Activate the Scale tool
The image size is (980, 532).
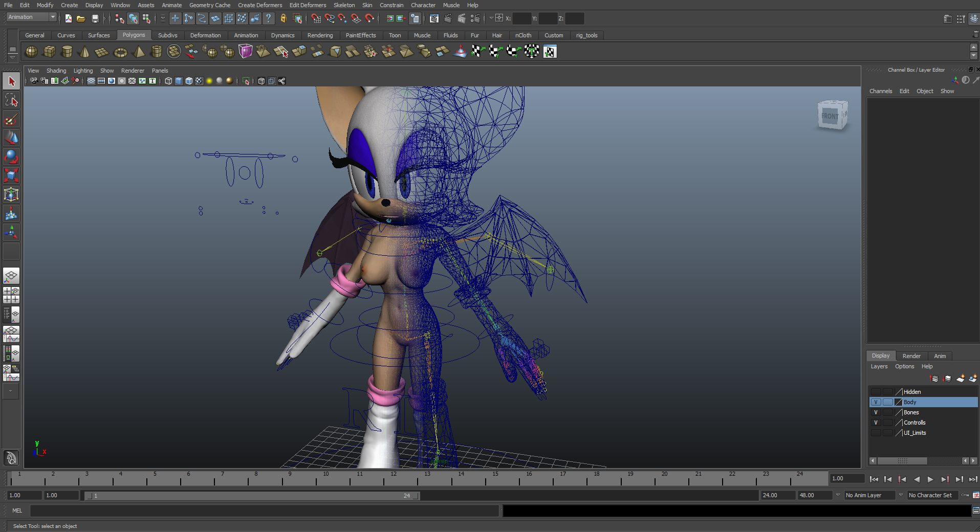coord(11,175)
